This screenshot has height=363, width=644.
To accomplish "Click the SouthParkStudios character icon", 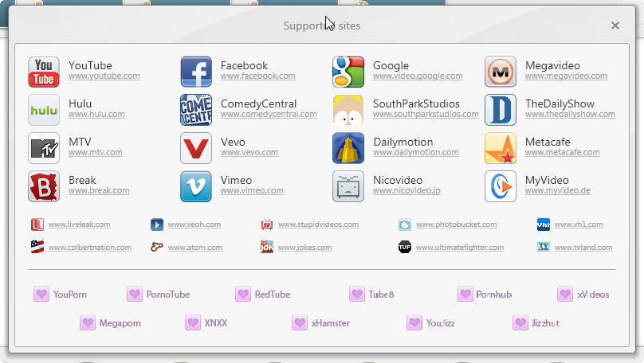I will click(348, 110).
